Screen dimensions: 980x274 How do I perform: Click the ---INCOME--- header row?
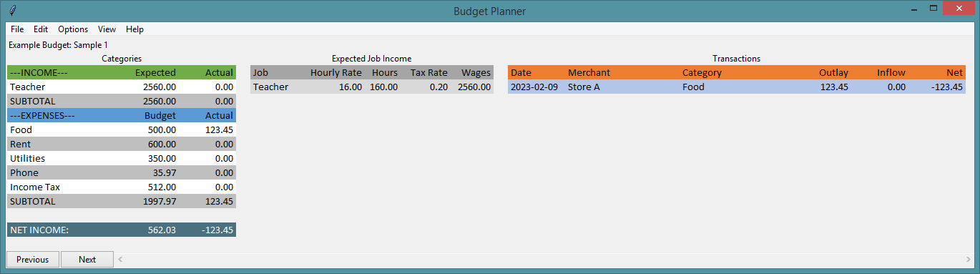pyautogui.click(x=122, y=72)
